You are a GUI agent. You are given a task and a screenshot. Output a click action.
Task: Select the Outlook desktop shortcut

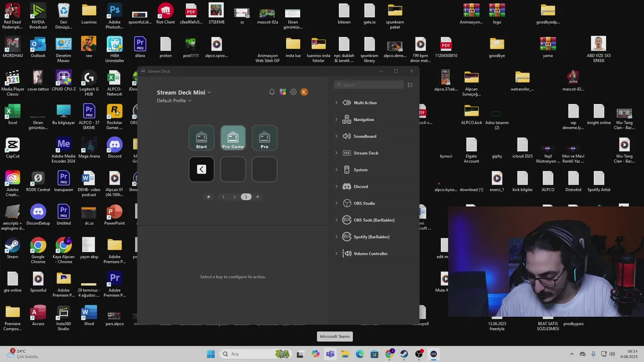tap(38, 47)
